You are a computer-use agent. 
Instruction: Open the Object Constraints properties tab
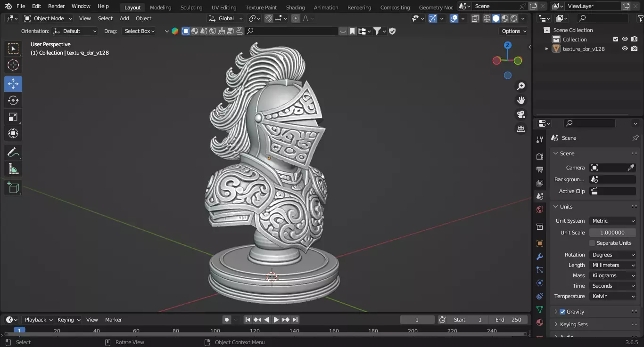(540, 296)
